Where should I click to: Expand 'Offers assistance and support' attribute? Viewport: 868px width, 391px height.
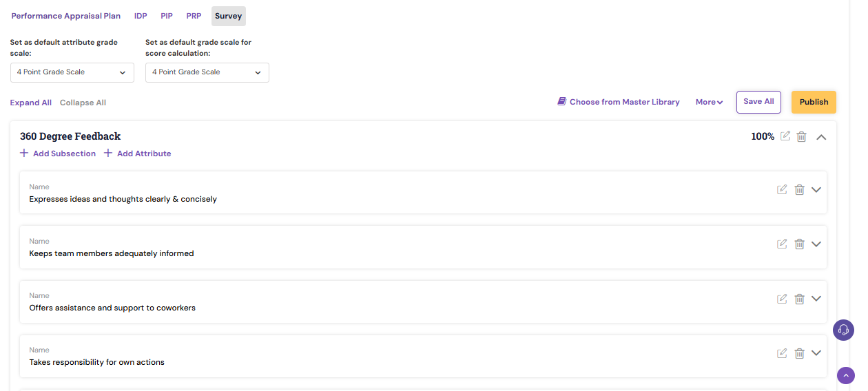(816, 299)
